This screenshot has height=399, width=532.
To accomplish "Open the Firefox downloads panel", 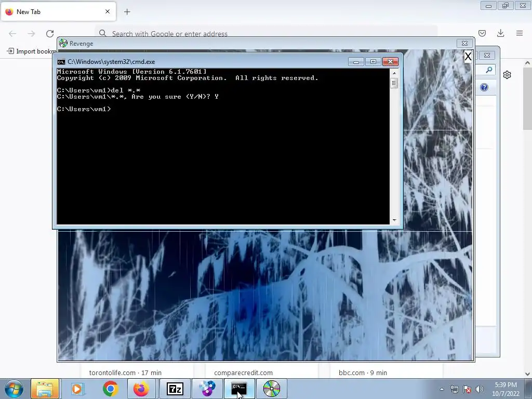I will (x=500, y=33).
